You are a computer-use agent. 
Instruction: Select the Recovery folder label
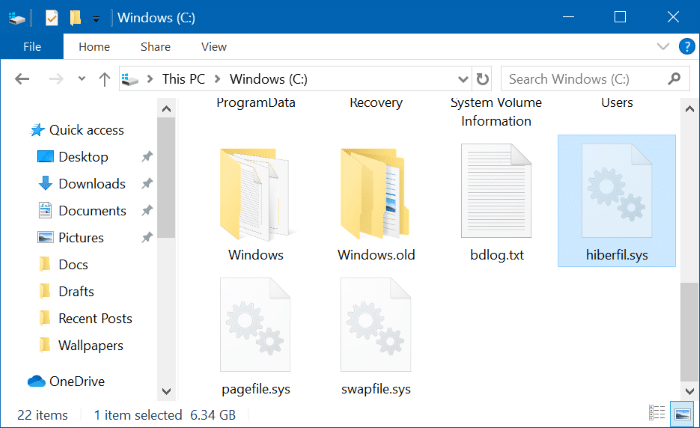coord(376,103)
